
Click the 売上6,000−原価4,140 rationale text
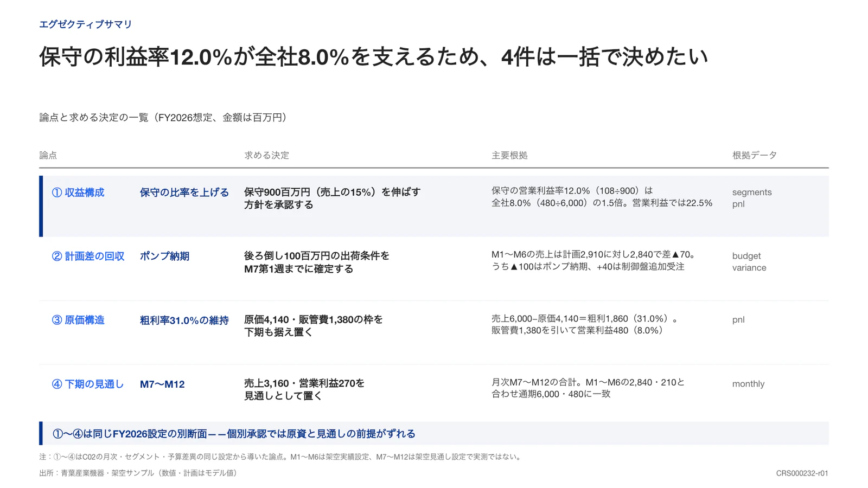585,324
